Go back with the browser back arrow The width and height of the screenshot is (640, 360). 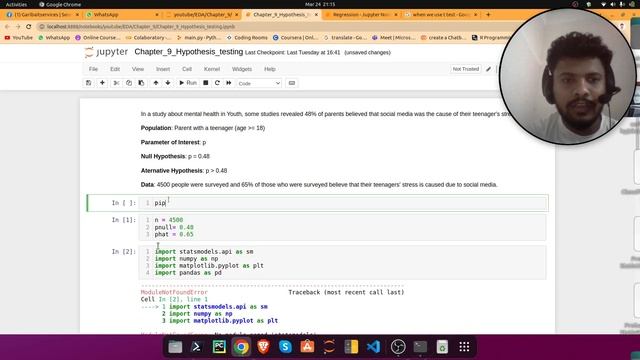[x=7, y=27]
